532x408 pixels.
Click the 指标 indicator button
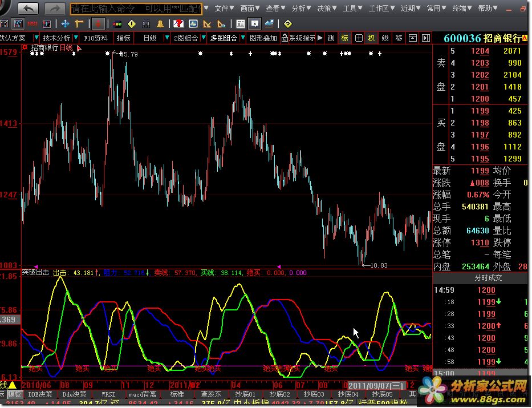tap(123, 38)
